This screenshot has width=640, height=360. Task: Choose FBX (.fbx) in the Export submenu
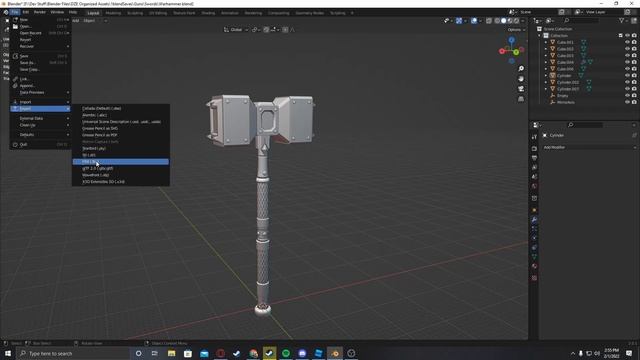pos(121,162)
